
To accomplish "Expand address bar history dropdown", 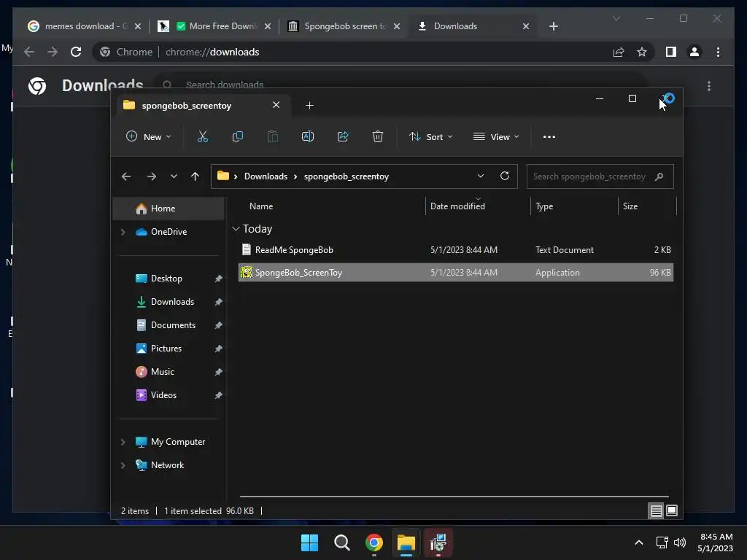I will [x=480, y=176].
